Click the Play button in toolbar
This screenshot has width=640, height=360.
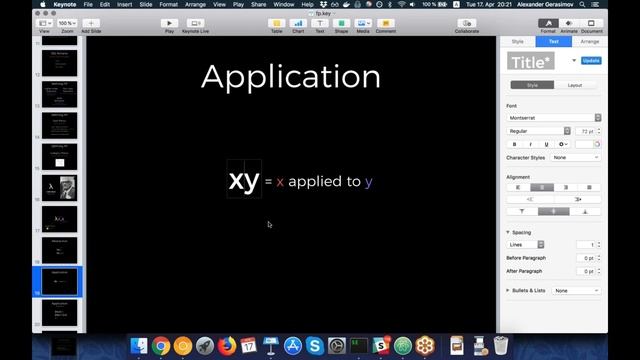click(169, 23)
